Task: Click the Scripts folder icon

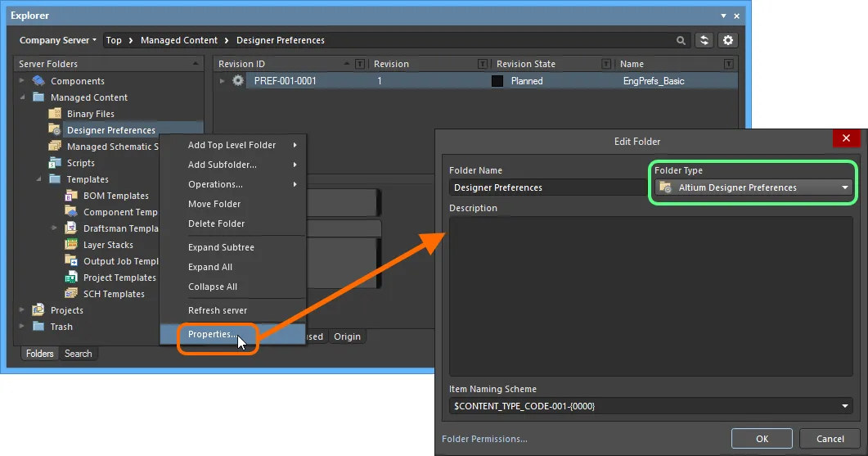Action: tap(55, 163)
